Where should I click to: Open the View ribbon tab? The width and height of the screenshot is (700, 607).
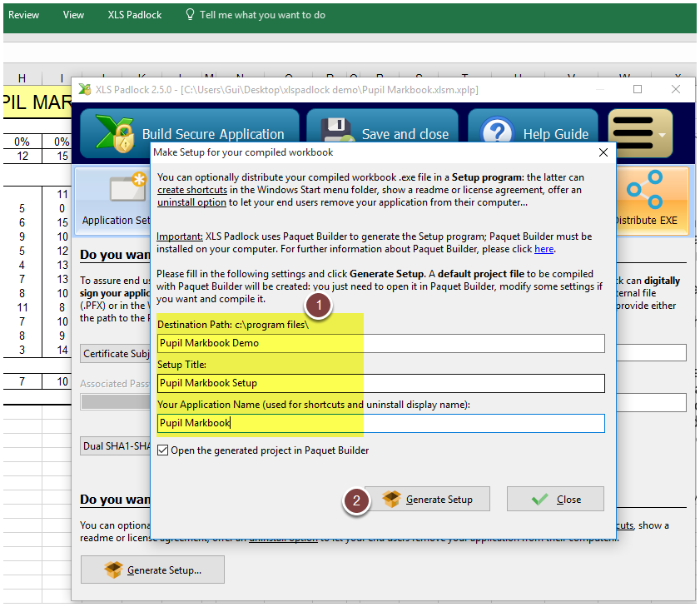(x=74, y=15)
